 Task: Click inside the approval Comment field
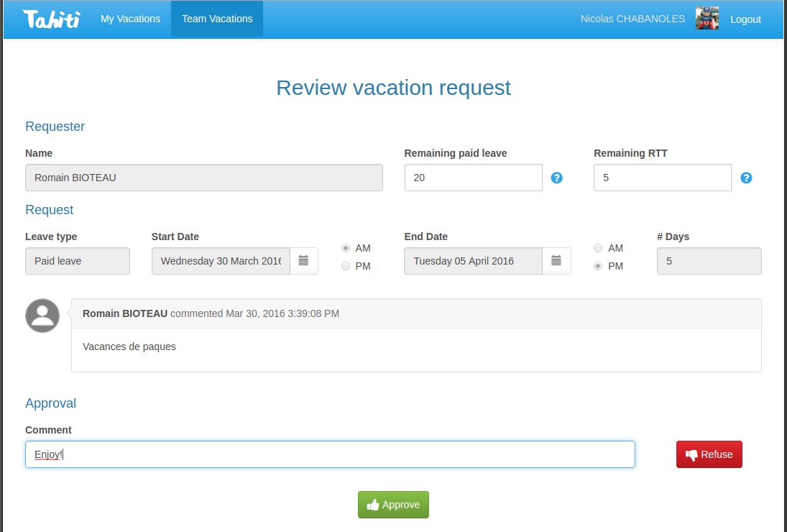pyautogui.click(x=329, y=454)
